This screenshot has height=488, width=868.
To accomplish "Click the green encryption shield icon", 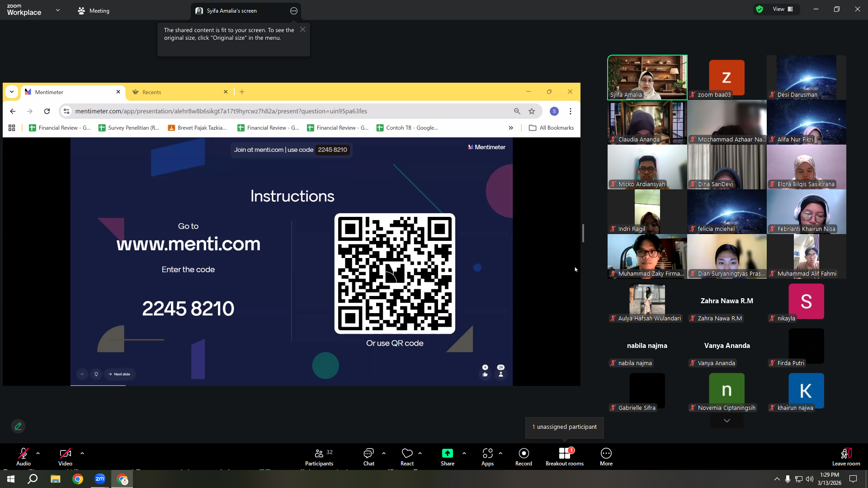I will [x=759, y=9].
